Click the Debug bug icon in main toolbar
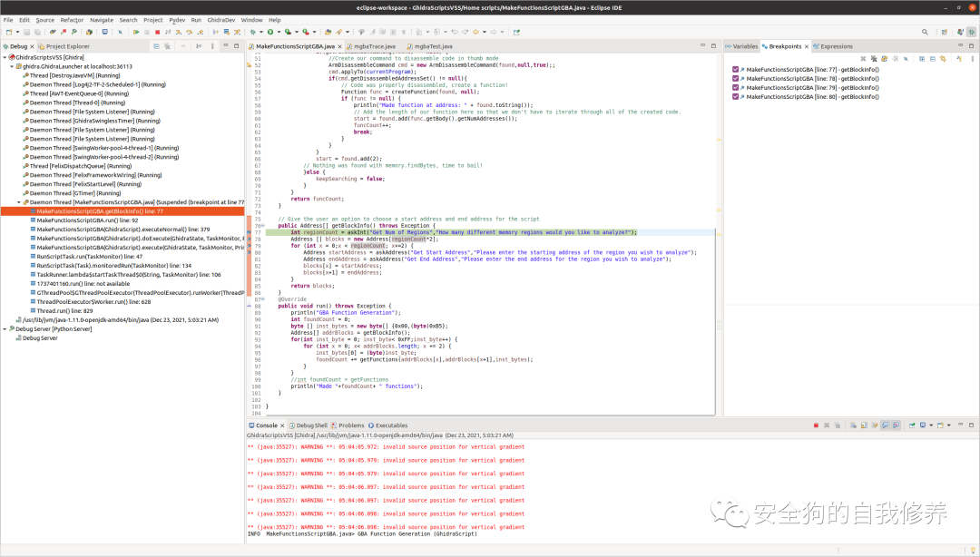980x557 pixels. point(252,32)
